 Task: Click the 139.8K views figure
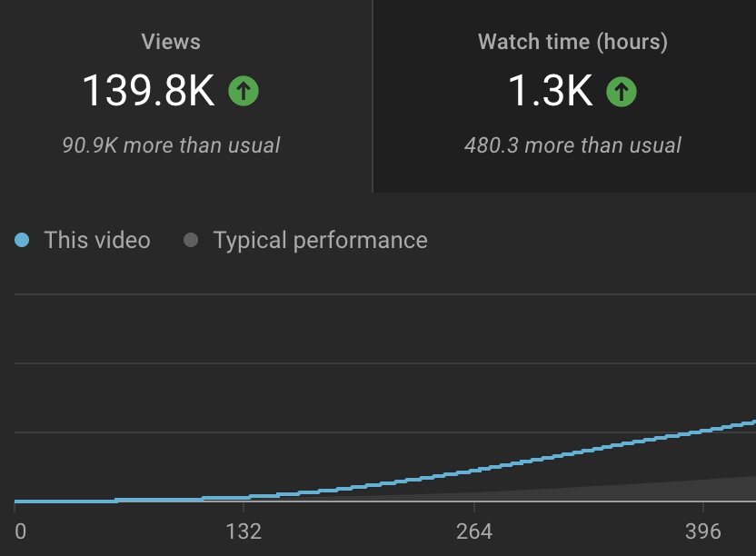tap(148, 91)
